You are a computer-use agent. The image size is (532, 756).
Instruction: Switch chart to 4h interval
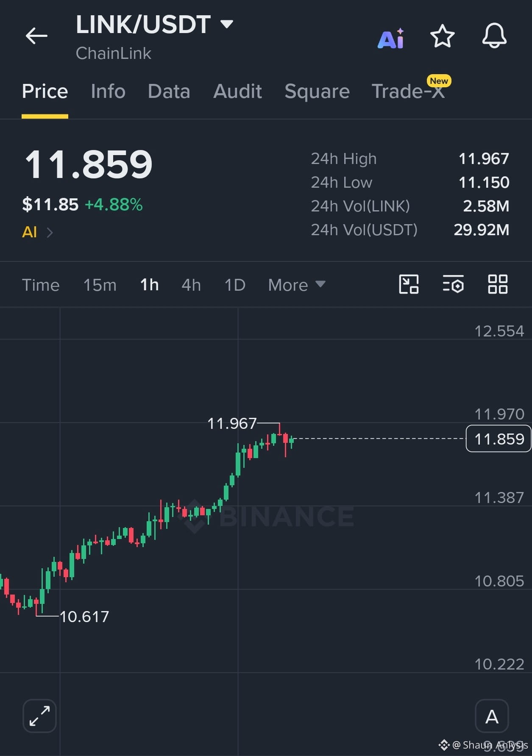click(191, 285)
